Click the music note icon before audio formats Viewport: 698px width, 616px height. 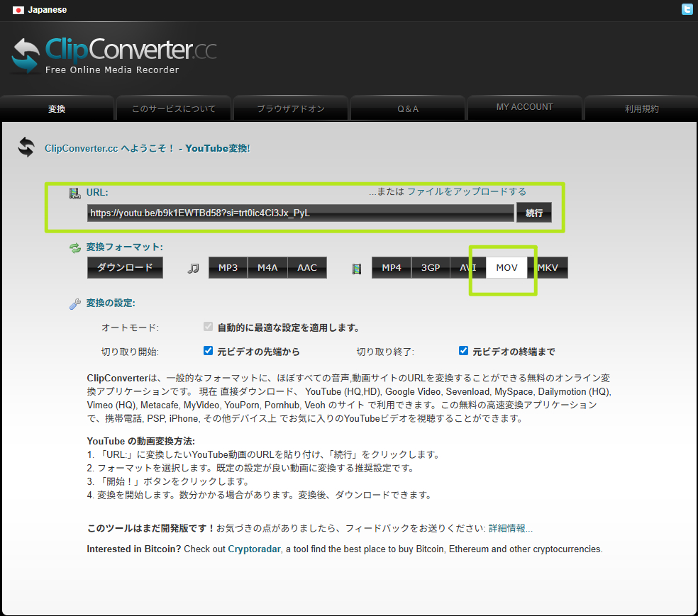[x=192, y=267]
